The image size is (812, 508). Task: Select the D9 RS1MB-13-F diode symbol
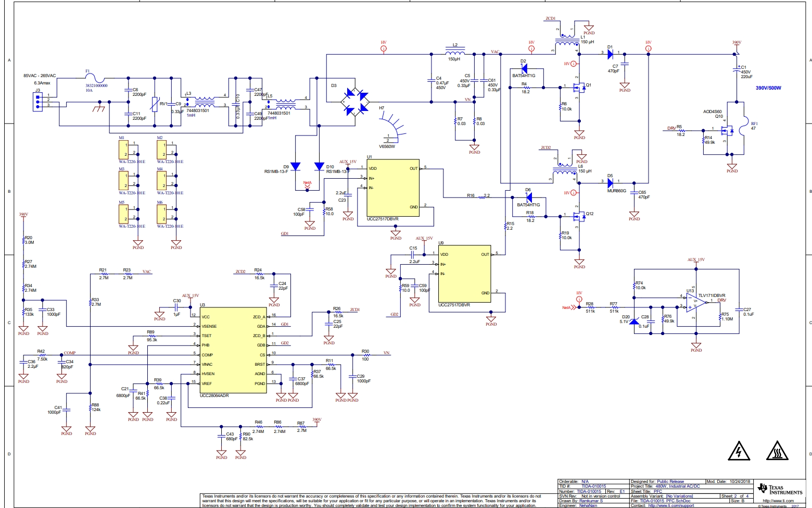[x=295, y=166]
